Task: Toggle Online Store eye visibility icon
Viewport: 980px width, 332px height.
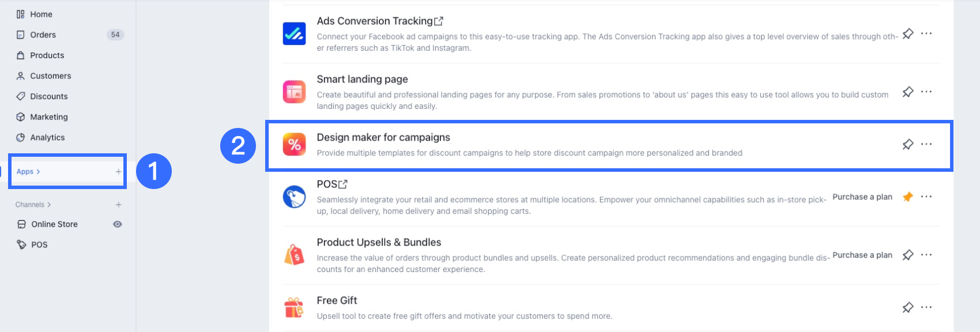Action: pyautogui.click(x=118, y=224)
